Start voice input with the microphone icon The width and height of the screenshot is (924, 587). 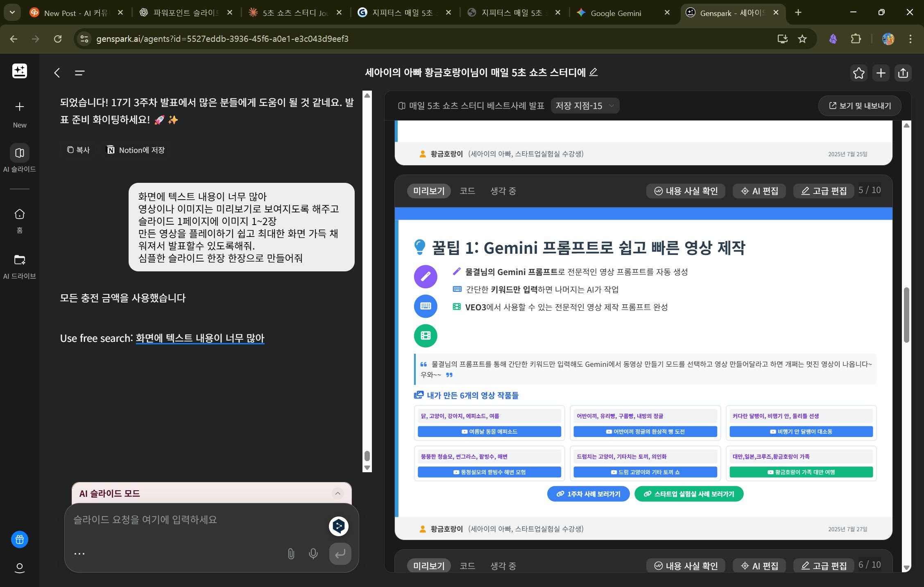point(313,554)
